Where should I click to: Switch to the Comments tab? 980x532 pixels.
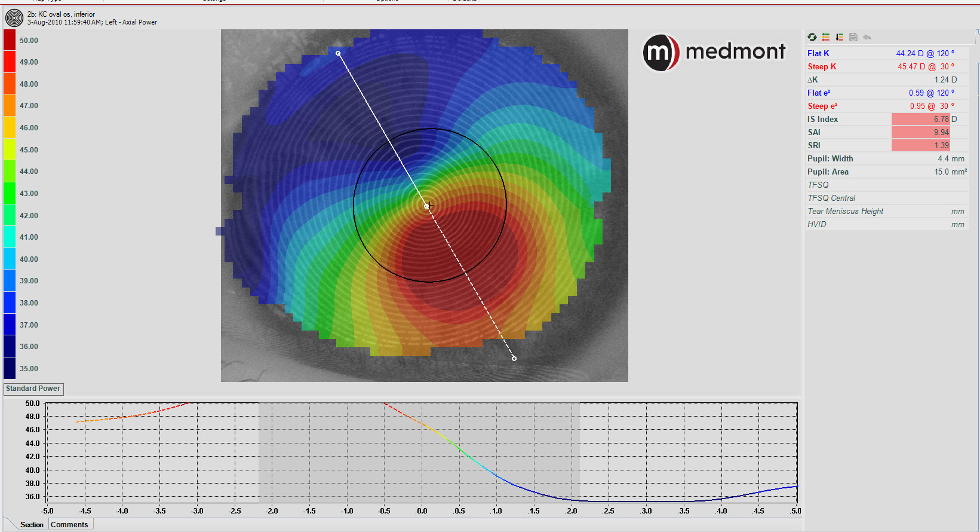click(x=69, y=525)
